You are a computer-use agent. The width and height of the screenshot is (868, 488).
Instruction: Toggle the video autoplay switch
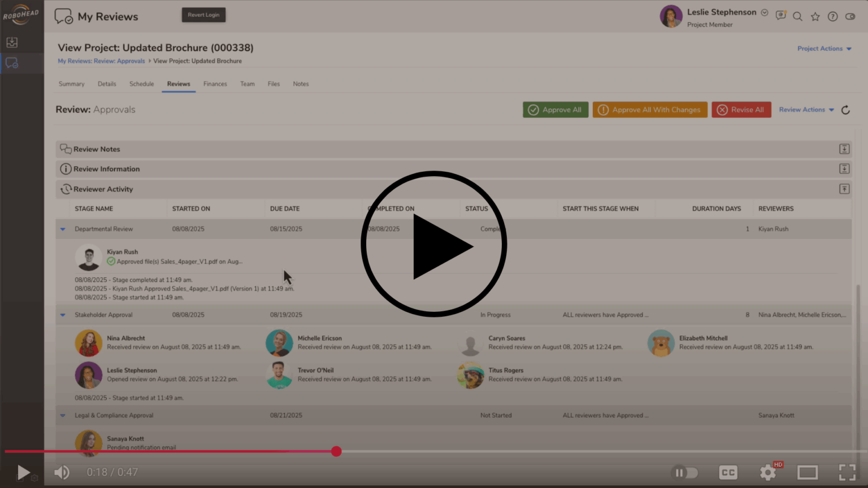[685, 472]
